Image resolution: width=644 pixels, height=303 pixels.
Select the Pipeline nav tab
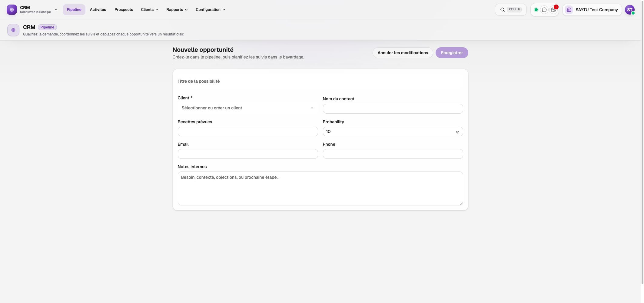74,10
